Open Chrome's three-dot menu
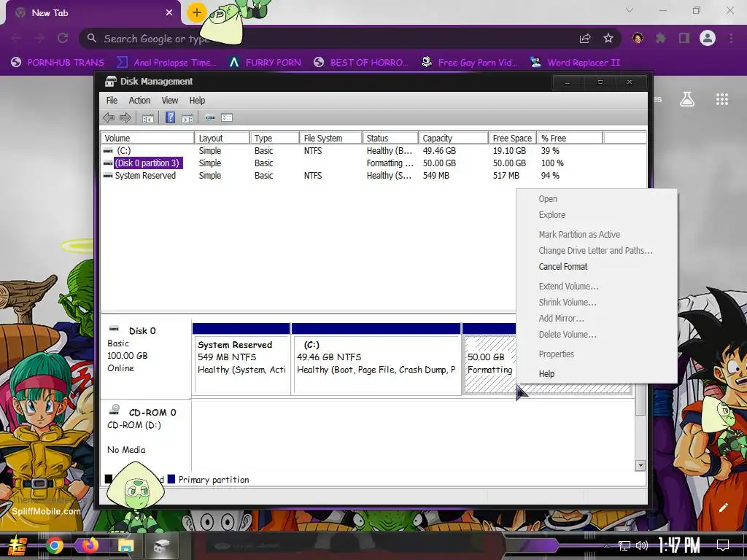Image resolution: width=747 pixels, height=560 pixels. click(x=731, y=38)
